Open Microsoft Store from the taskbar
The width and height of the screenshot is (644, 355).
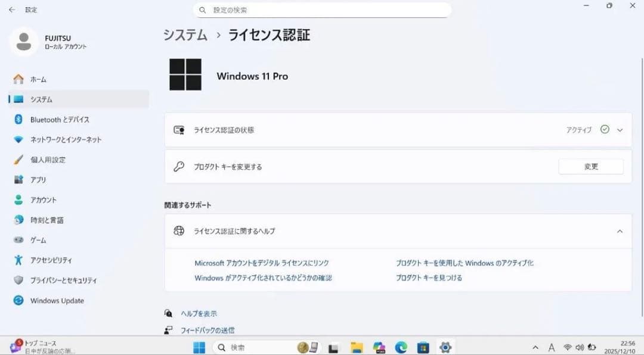[422, 346]
